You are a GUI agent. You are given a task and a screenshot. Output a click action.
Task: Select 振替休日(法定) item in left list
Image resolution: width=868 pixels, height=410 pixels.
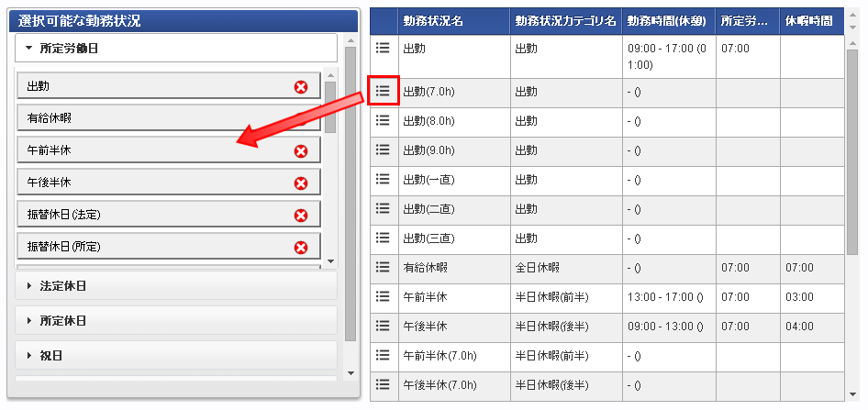(x=169, y=214)
